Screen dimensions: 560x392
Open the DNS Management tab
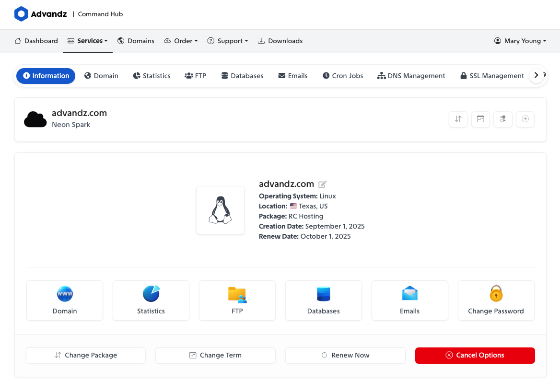[411, 76]
